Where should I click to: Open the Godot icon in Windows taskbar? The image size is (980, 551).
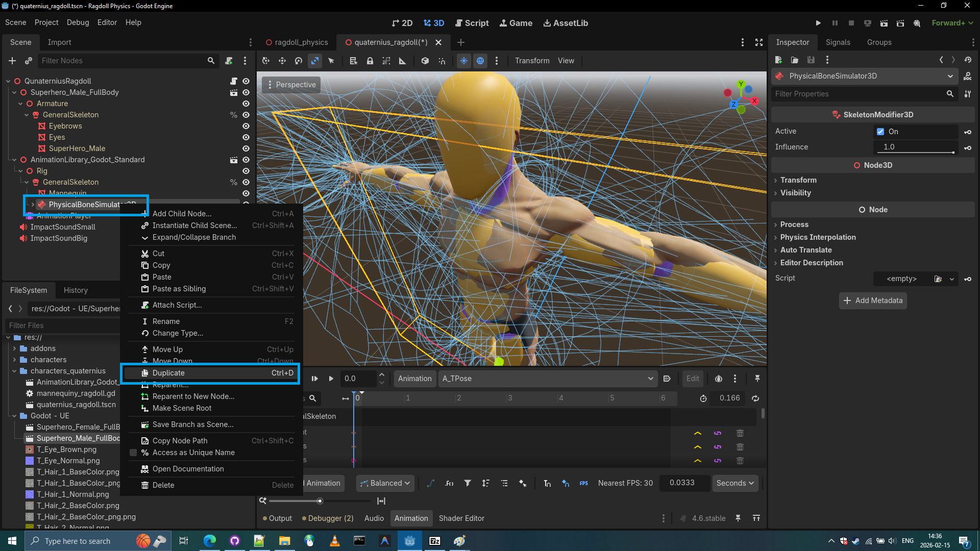point(409,541)
